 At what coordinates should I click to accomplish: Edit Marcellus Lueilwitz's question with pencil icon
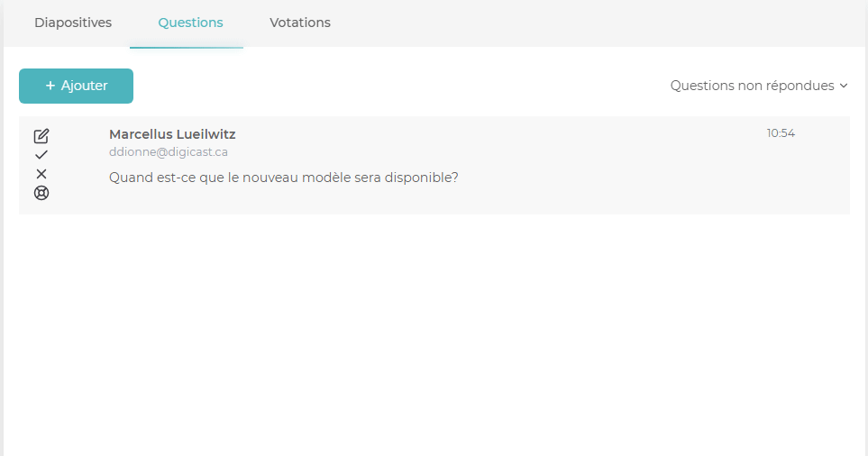click(x=41, y=135)
